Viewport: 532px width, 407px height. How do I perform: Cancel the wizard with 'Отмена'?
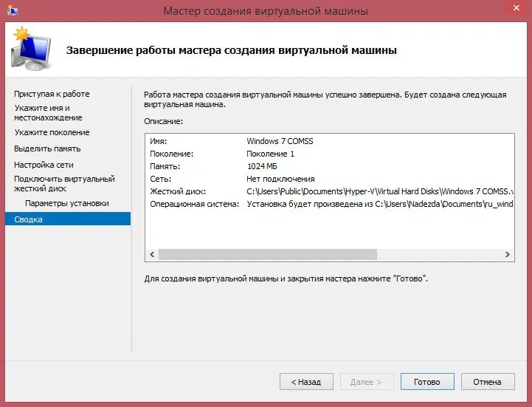[x=487, y=382]
